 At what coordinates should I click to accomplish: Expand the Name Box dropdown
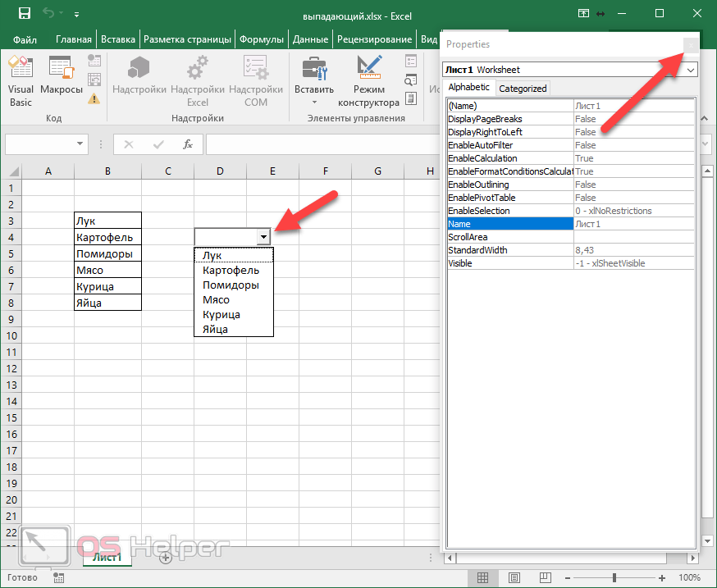pos(80,144)
